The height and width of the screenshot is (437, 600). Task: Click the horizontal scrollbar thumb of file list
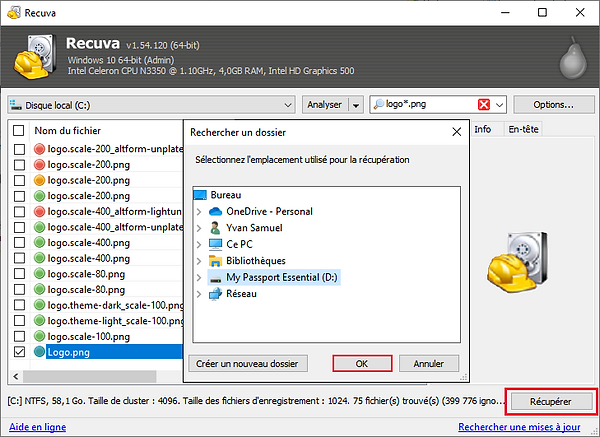[90, 377]
